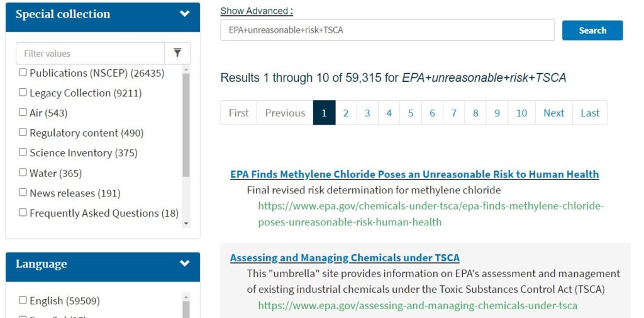Screen dimensions: 644x318
Task: Open the Methylene Chloride Unreasonable Risk result
Action: point(414,174)
